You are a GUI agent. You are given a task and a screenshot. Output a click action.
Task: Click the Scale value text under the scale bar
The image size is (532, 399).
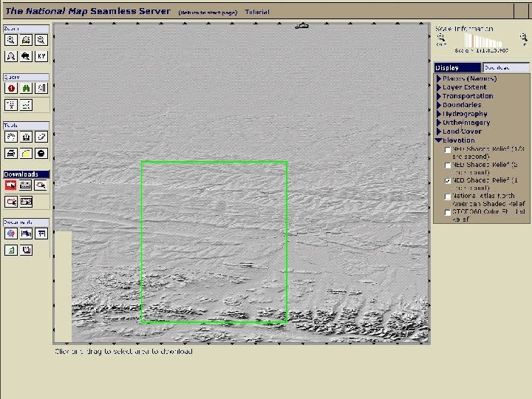pos(482,50)
